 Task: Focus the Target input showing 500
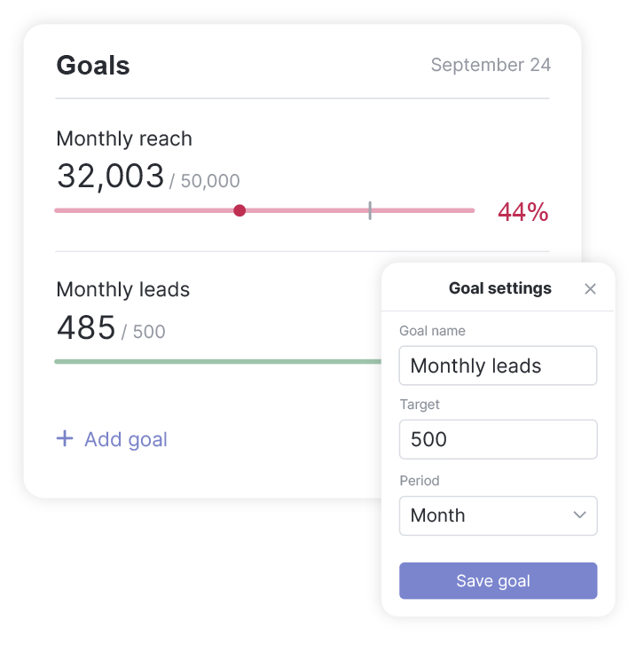click(x=498, y=439)
